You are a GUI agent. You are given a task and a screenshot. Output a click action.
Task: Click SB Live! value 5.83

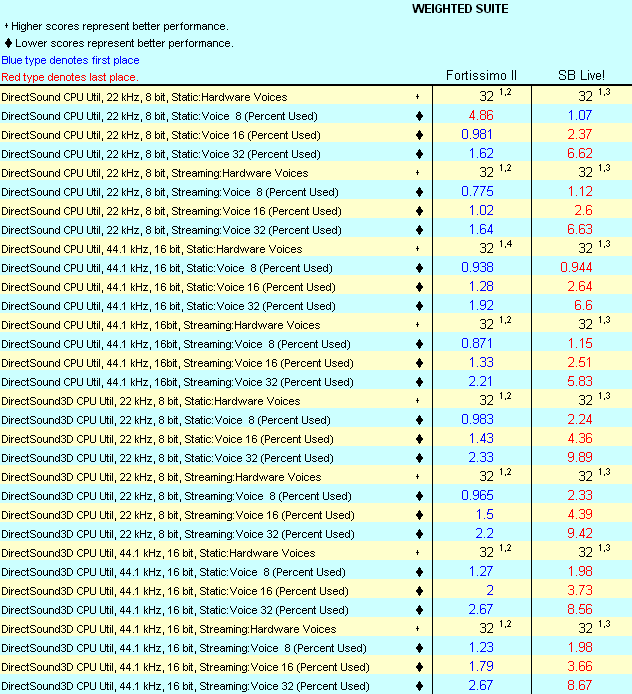(x=580, y=382)
